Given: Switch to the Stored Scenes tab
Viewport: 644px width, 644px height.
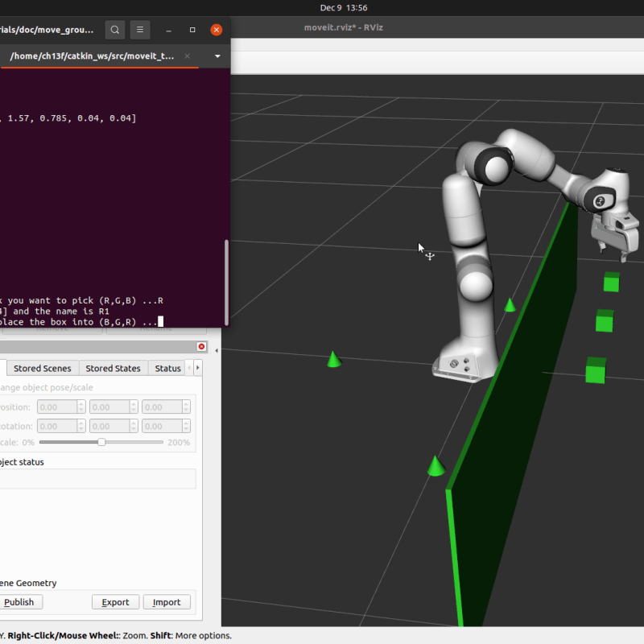Looking at the screenshot, I should point(43,368).
